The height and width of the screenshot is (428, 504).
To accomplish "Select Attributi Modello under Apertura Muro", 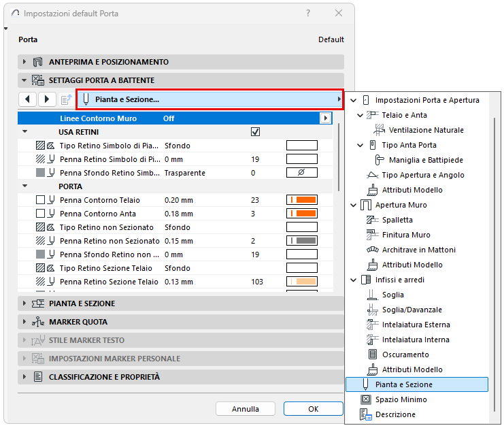I will pyautogui.click(x=412, y=265).
